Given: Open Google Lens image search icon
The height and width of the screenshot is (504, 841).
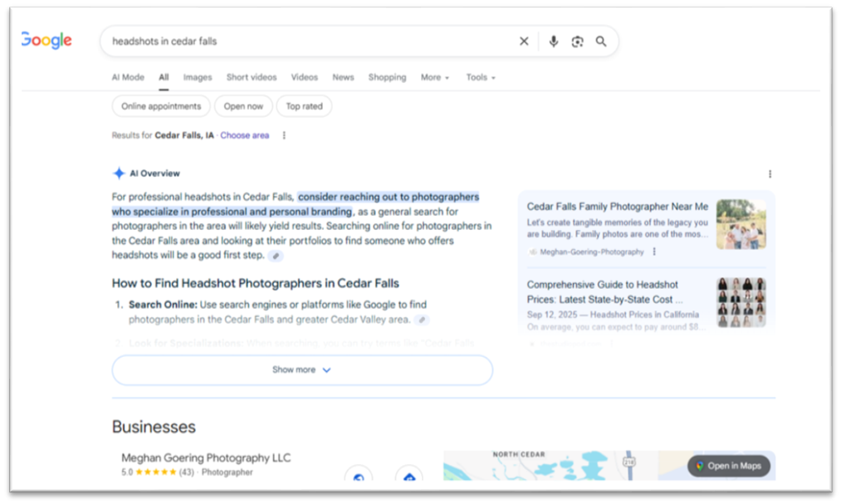Looking at the screenshot, I should pos(578,42).
